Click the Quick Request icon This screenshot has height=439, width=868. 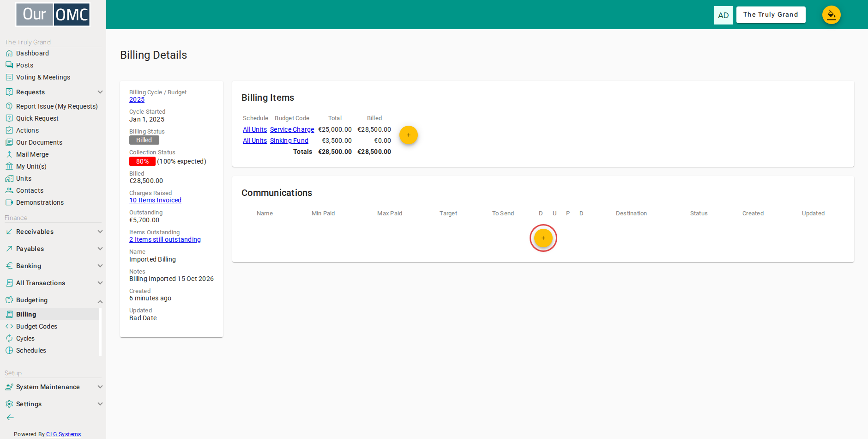tap(9, 118)
